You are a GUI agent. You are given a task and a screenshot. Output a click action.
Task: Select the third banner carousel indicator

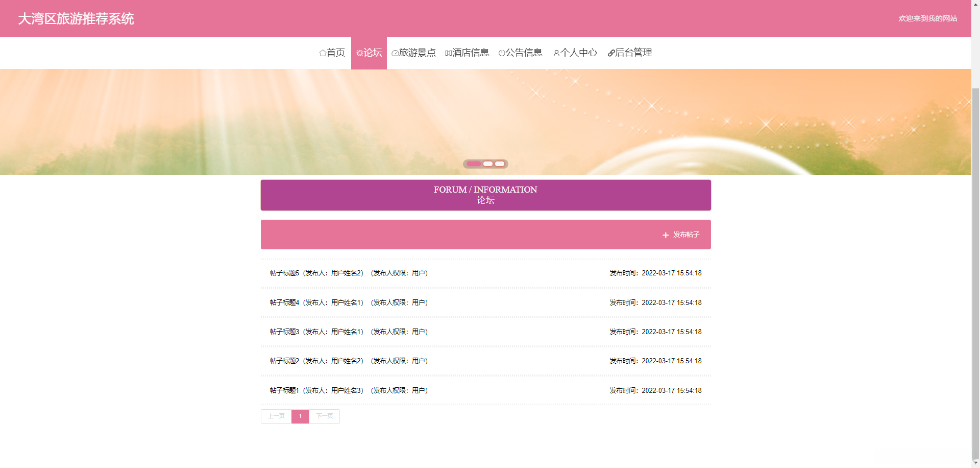500,164
